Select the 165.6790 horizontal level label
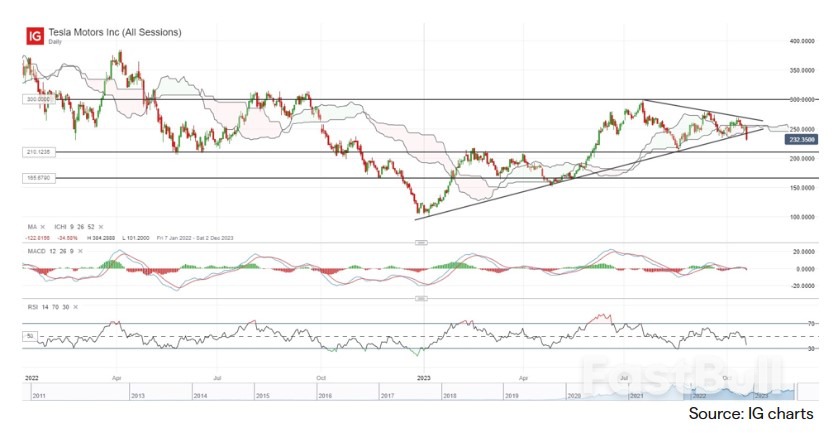Image resolution: width=834 pixels, height=433 pixels. [x=38, y=178]
